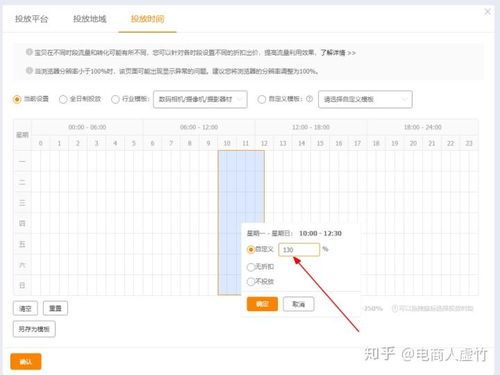Click the Monday 一 row label

[x=22, y=161]
